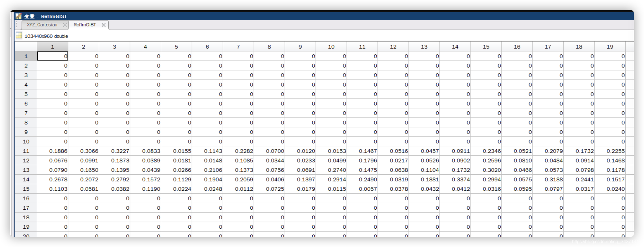Click cell value 0.2678
The height and width of the screenshot is (247, 644).
tap(58, 179)
